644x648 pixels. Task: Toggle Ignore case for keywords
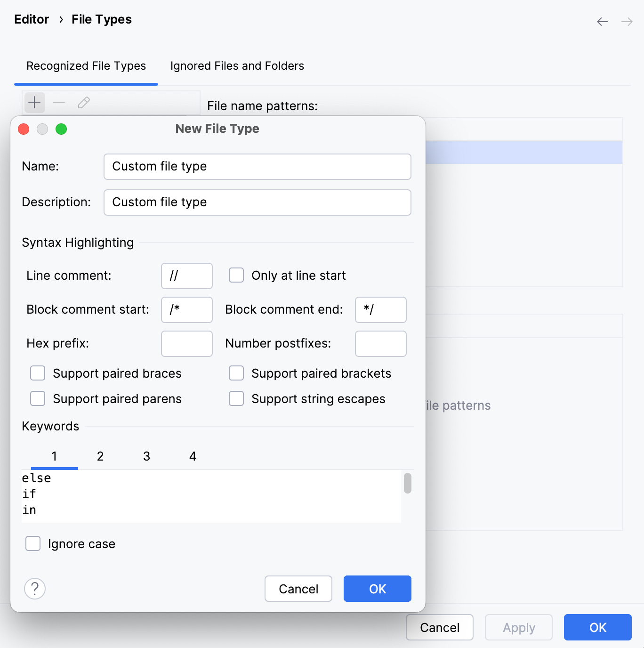[x=32, y=543]
